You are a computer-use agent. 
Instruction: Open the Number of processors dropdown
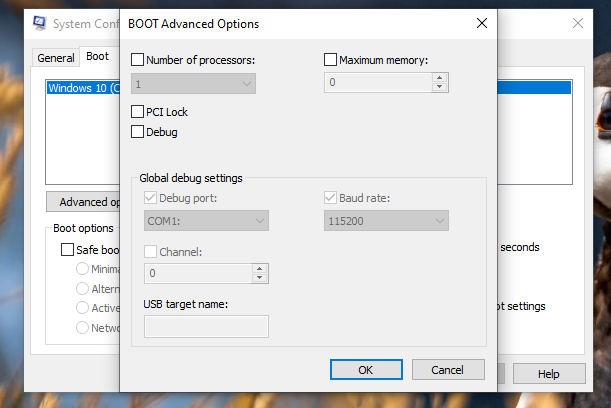pos(193,83)
